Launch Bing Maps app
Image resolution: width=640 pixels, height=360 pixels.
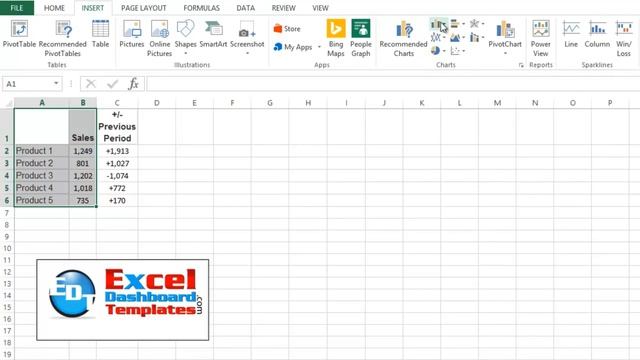tap(336, 38)
